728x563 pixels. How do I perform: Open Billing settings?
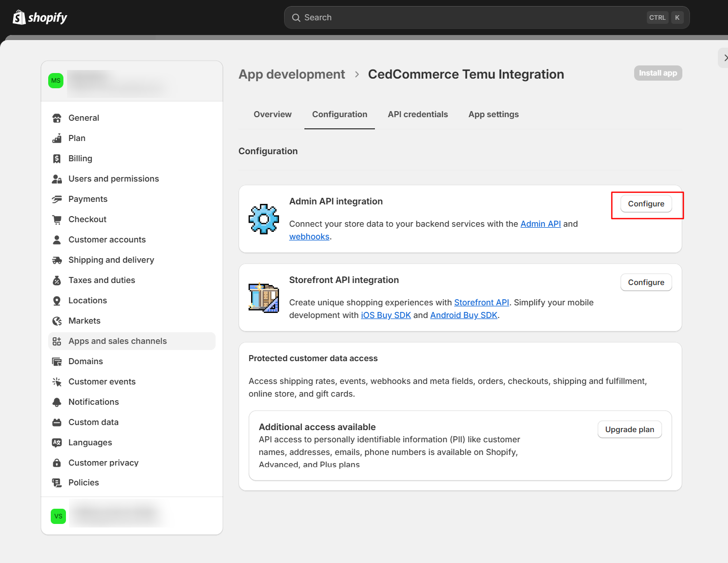(132, 159)
